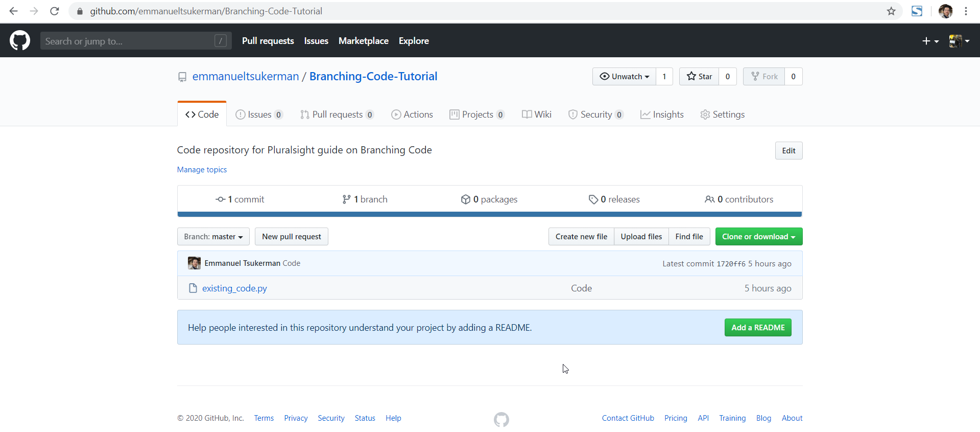Click the file icon next to existing_code.py
The image size is (980, 432).
pos(193,288)
